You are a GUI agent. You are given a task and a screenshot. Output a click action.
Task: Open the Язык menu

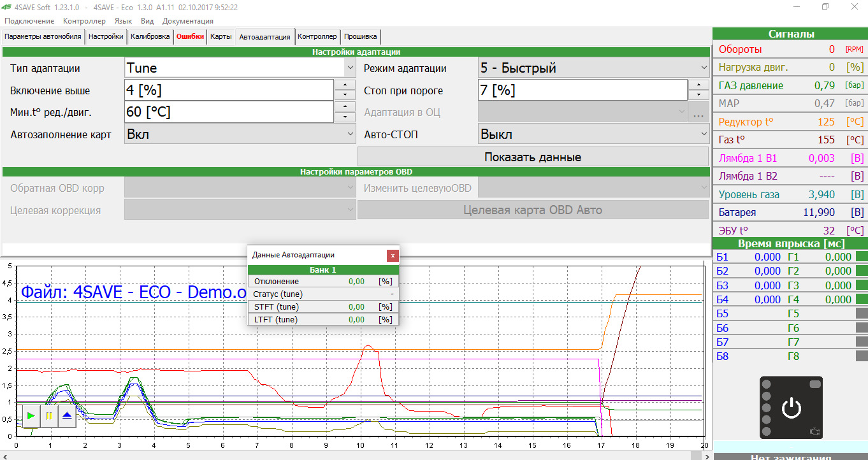pyautogui.click(x=123, y=21)
